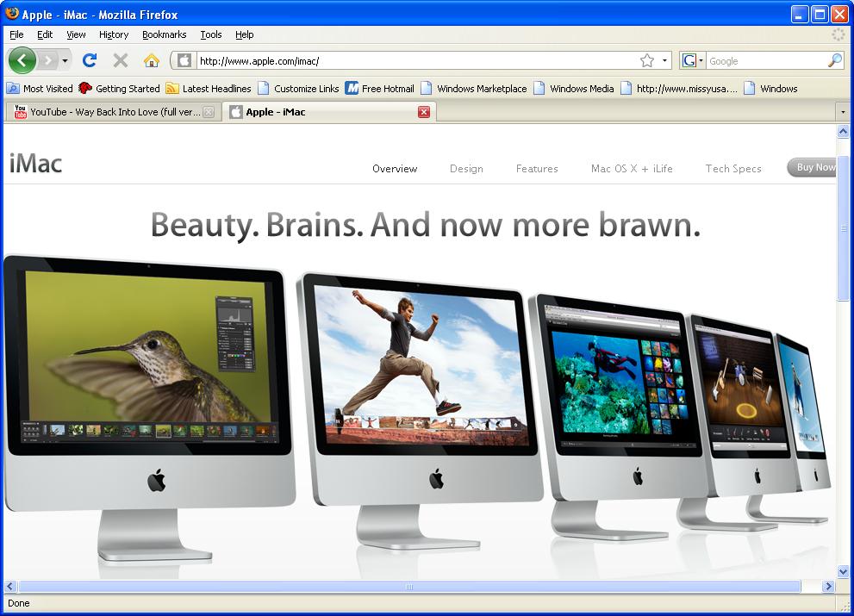Image resolution: width=854 pixels, height=616 pixels.
Task: Click the vertical scrollbar down arrow
Action: coord(843,571)
